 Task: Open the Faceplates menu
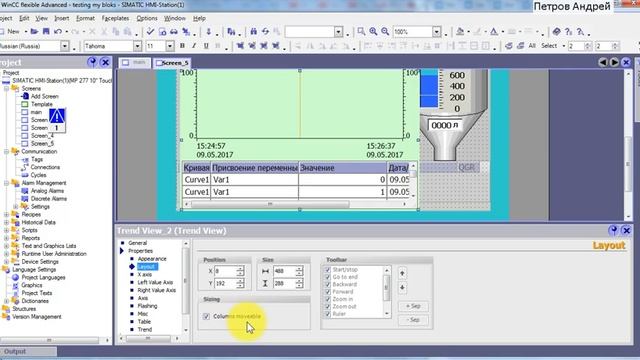[115, 18]
